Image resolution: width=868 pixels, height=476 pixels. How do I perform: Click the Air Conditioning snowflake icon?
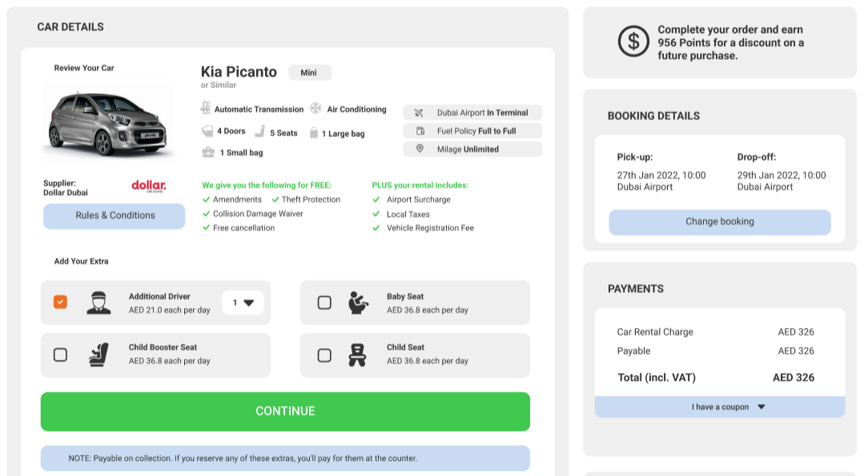pyautogui.click(x=315, y=109)
